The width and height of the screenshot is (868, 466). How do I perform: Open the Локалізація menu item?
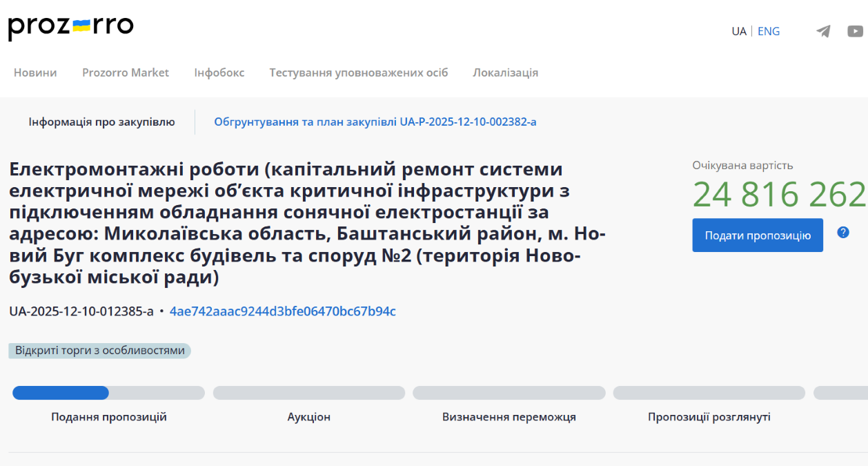click(x=505, y=72)
